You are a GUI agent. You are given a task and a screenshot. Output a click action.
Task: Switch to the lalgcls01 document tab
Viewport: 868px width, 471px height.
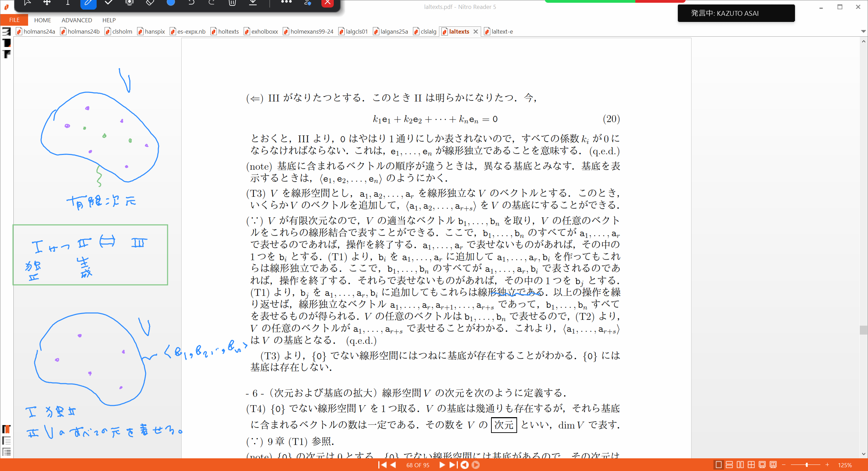pyautogui.click(x=353, y=32)
